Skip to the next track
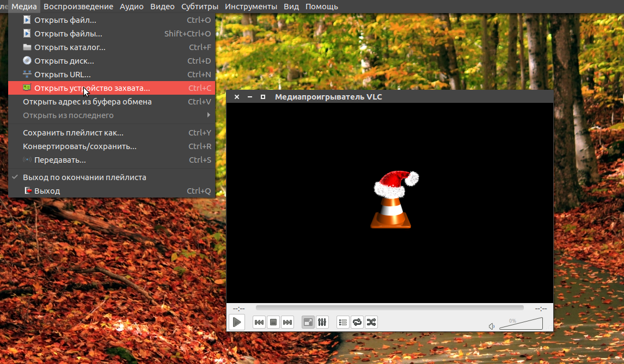This screenshot has height=364, width=624. pyautogui.click(x=287, y=322)
